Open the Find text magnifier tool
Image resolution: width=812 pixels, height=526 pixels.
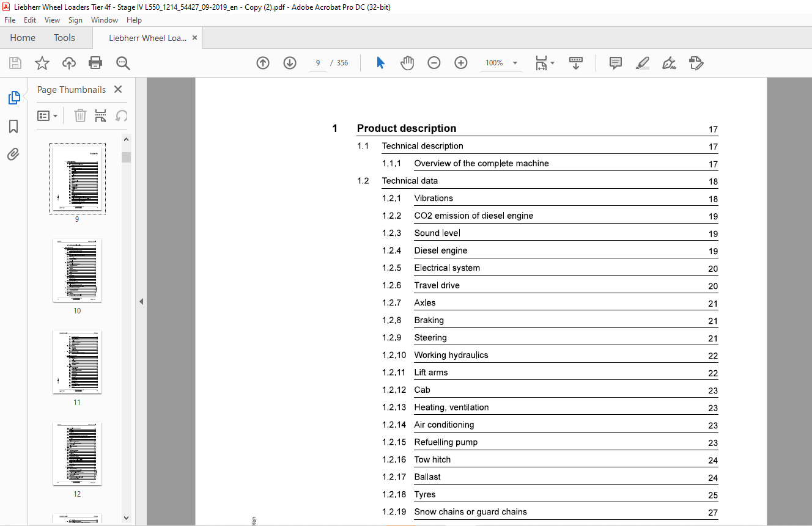point(123,63)
